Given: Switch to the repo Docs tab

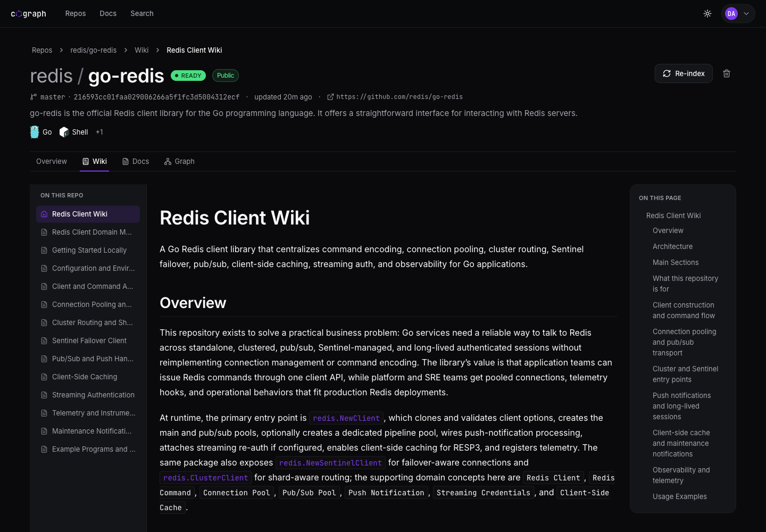Looking at the screenshot, I should pyautogui.click(x=136, y=161).
